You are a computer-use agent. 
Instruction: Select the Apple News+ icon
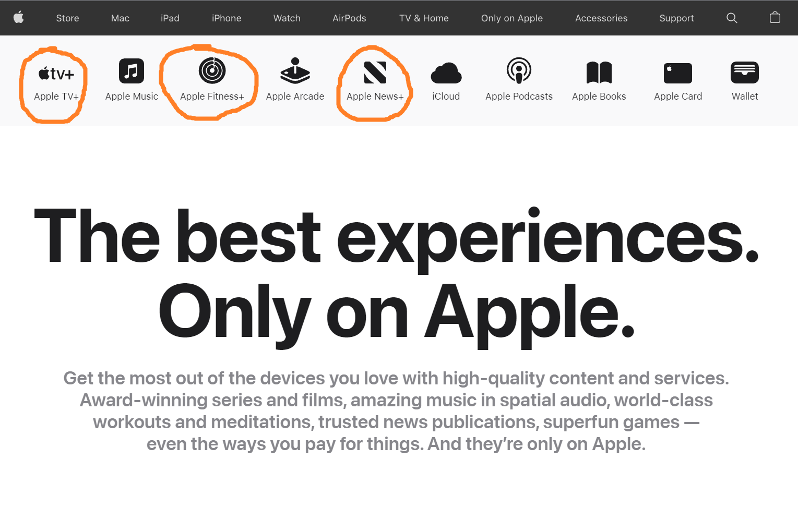(375, 72)
